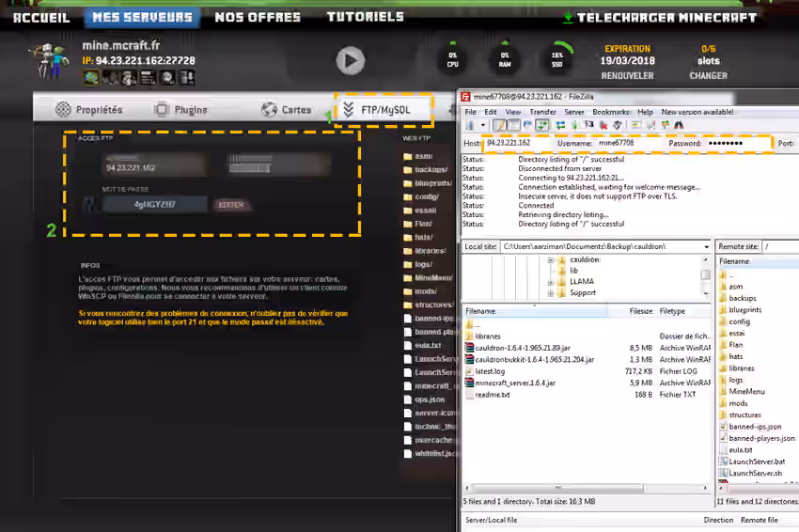
Task: Click the Cartes globe icon
Action: (269, 109)
